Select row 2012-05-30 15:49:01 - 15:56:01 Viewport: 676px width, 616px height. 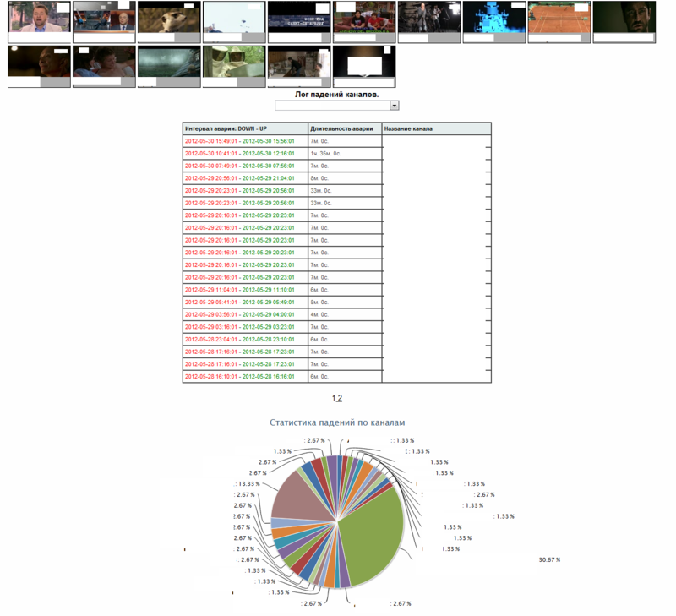(336, 141)
